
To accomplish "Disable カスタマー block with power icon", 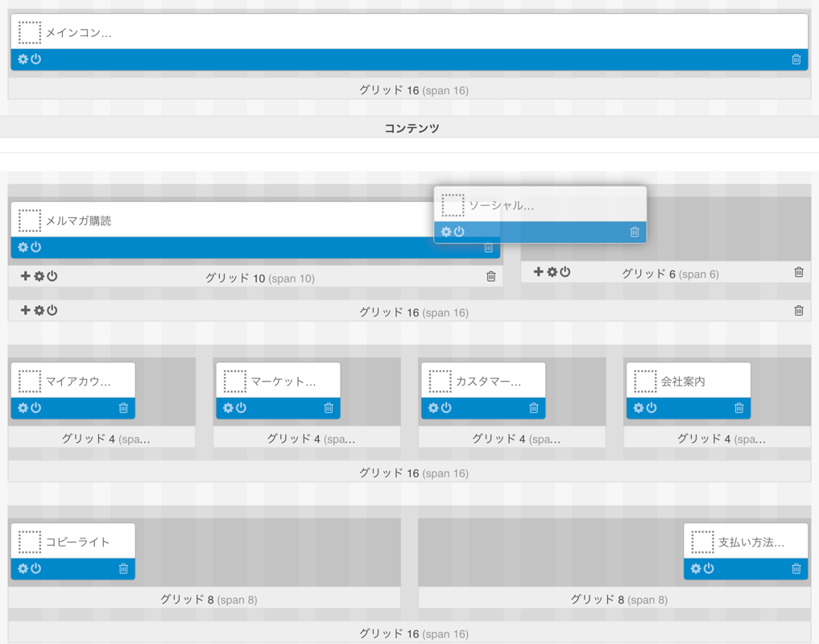I will pyautogui.click(x=446, y=408).
